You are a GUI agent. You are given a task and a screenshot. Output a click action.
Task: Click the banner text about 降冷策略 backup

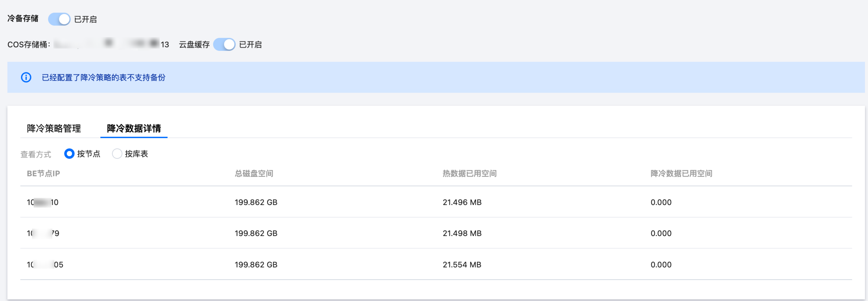103,78
